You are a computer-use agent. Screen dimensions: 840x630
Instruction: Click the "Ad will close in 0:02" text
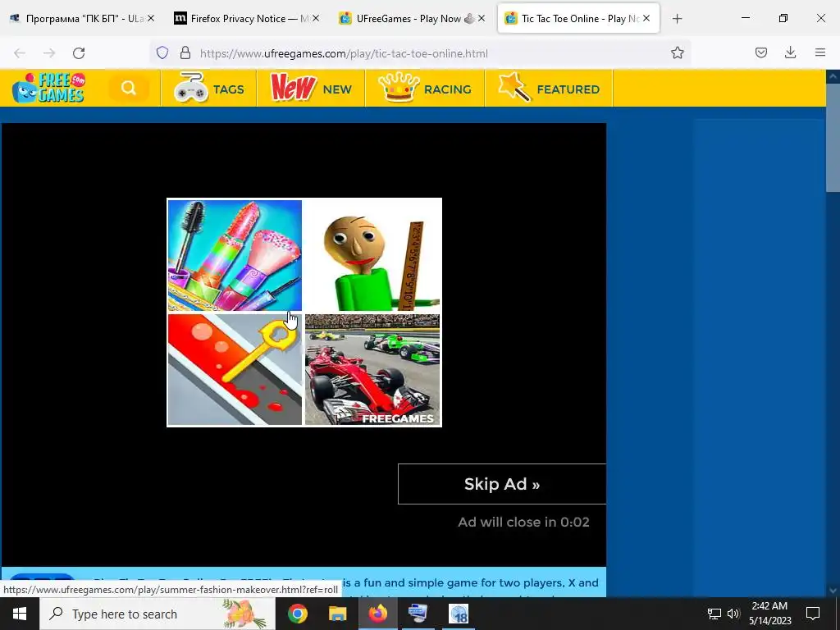[x=523, y=523]
